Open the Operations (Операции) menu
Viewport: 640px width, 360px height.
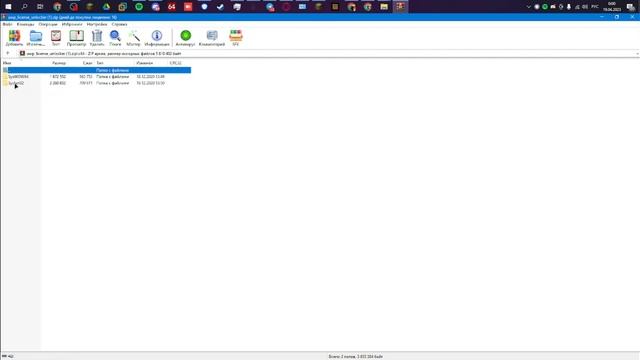point(48,24)
